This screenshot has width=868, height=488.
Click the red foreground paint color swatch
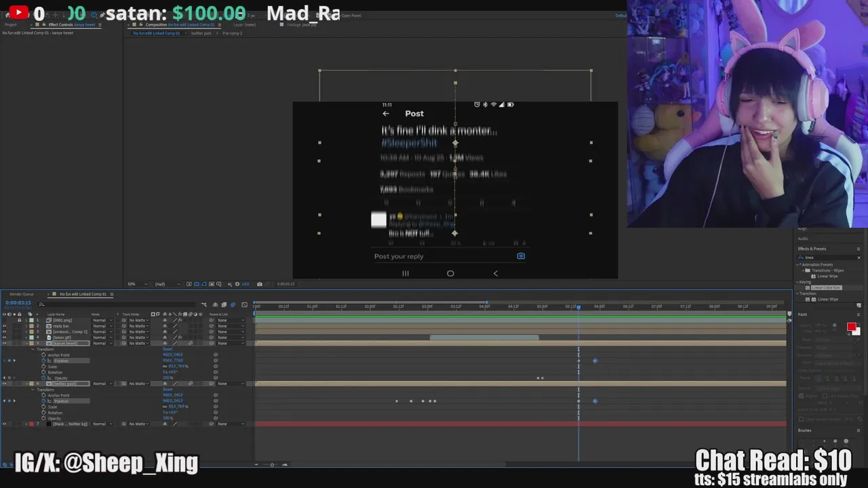click(851, 327)
